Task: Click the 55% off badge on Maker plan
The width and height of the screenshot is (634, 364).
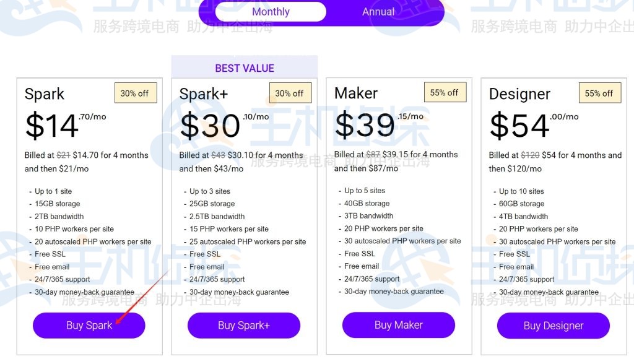Action: pyautogui.click(x=445, y=92)
